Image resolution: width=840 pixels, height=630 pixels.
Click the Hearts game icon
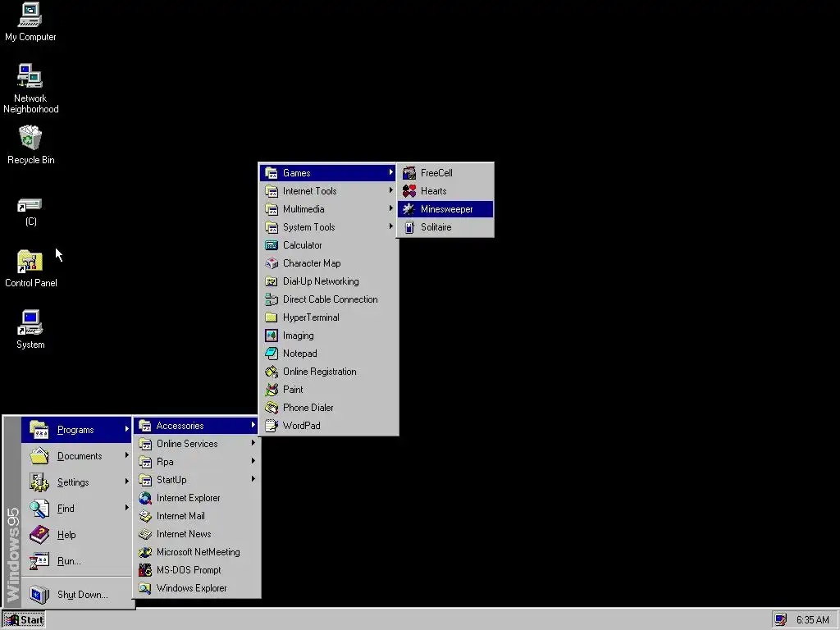pyautogui.click(x=409, y=191)
